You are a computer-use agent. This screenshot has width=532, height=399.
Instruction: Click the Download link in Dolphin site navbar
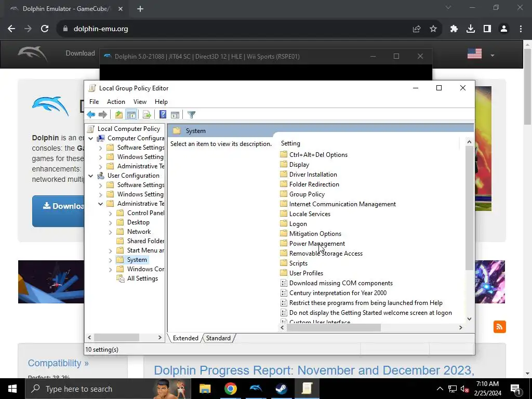coord(80,54)
